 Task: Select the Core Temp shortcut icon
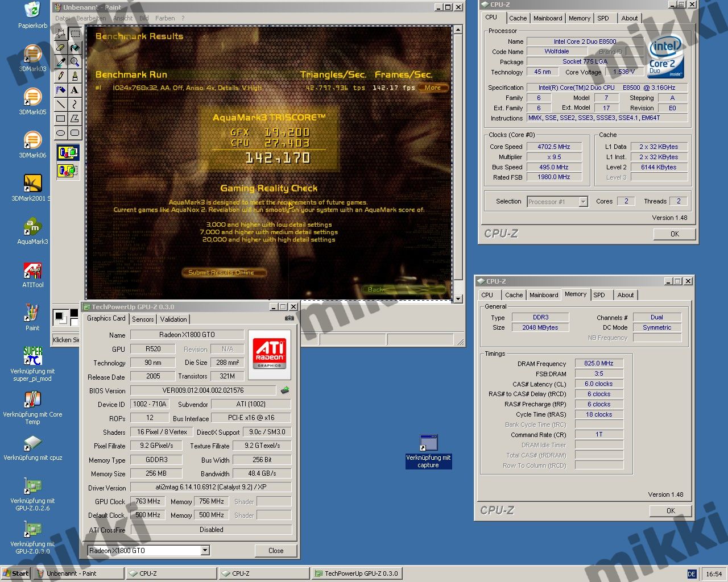point(32,408)
